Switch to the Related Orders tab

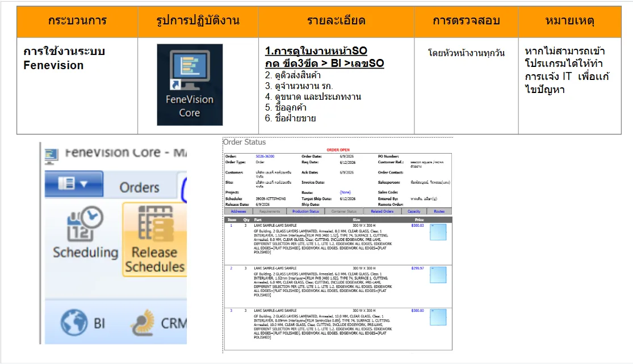pos(382,211)
